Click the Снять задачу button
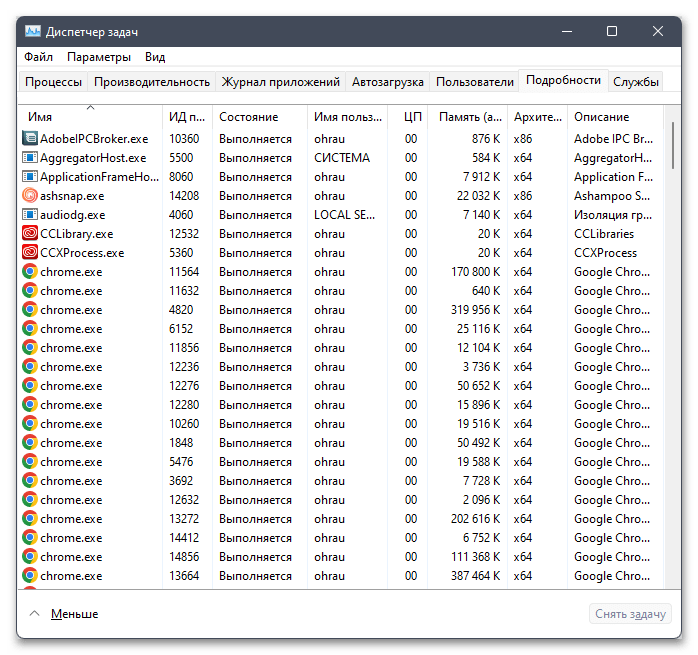Image resolution: width=698 pixels, height=655 pixels. tap(630, 614)
